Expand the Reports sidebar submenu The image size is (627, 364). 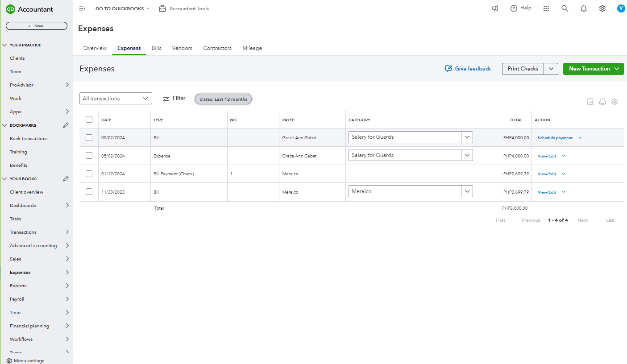67,285
